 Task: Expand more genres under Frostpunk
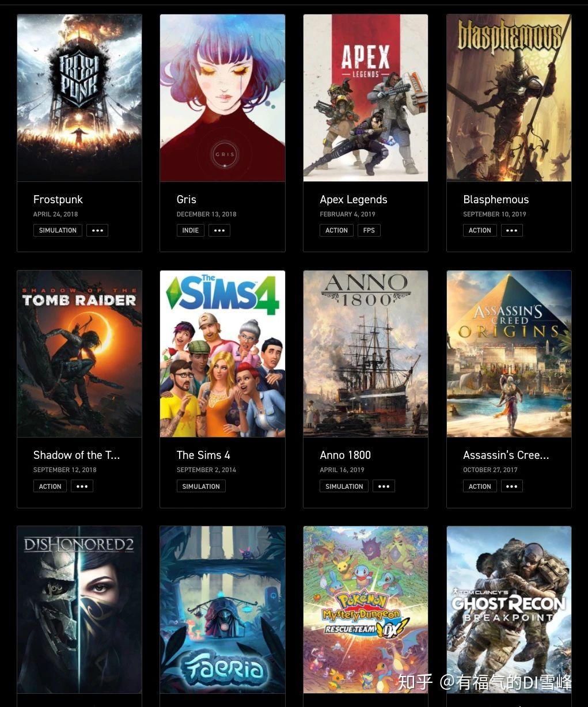coord(97,230)
